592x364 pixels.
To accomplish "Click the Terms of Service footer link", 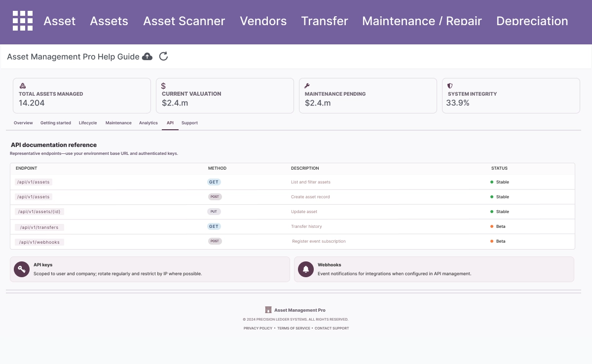I will point(294,328).
